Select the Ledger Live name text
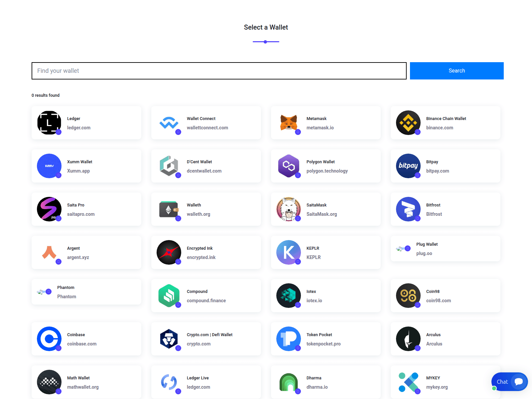The width and height of the screenshot is (532, 399). (198, 378)
